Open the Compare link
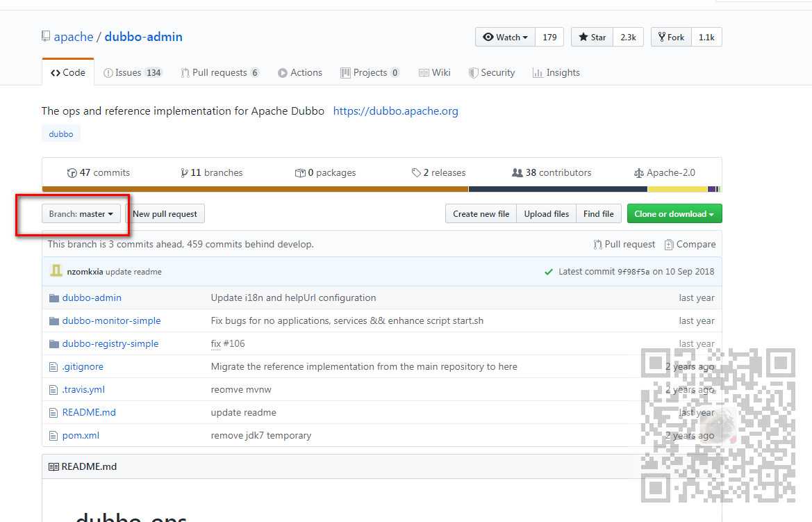 [690, 244]
